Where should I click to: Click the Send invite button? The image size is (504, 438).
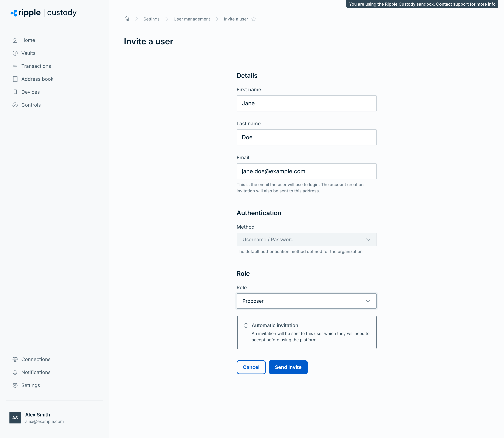click(x=288, y=367)
